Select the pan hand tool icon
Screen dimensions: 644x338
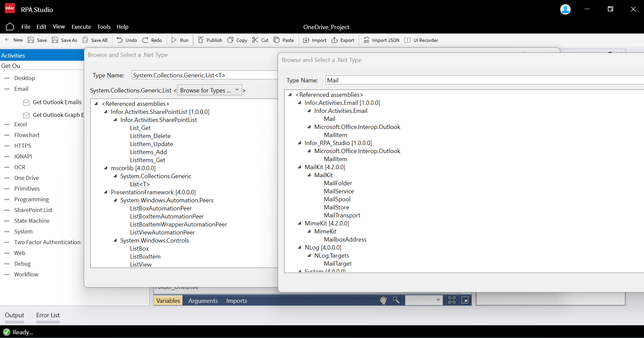click(x=383, y=300)
